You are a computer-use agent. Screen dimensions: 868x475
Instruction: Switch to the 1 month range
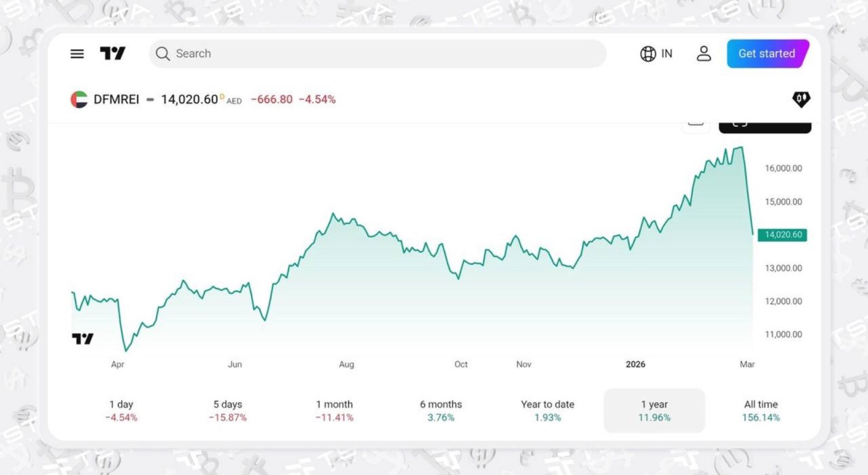click(334, 410)
